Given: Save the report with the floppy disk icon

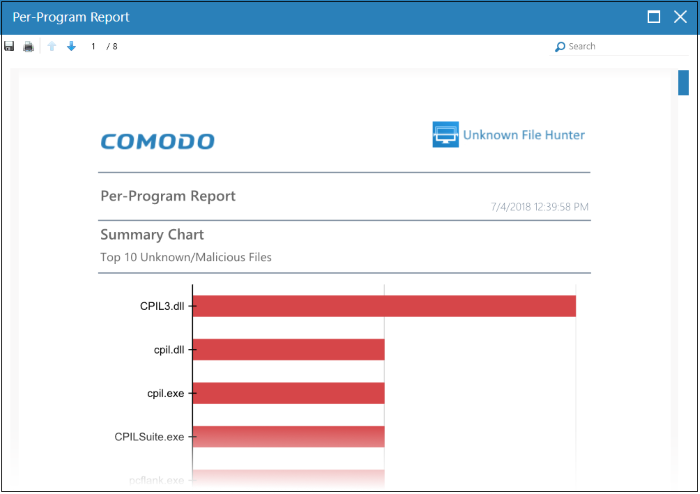Looking at the screenshot, I should pos(9,46).
